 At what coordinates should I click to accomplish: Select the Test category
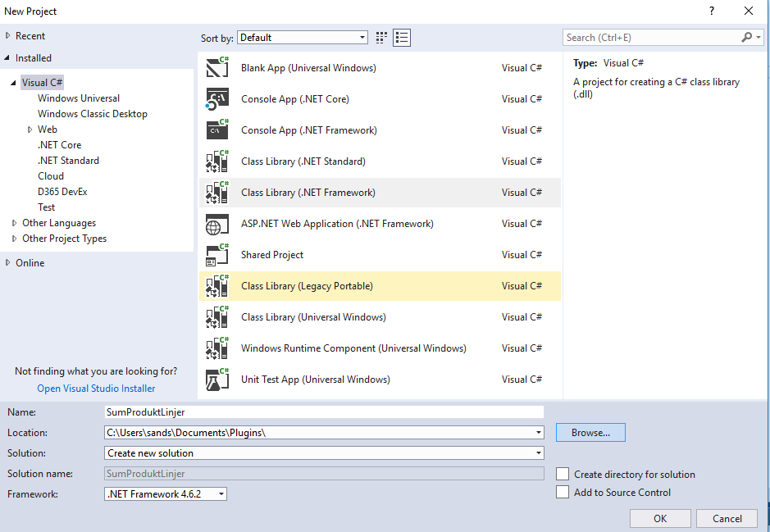click(x=46, y=207)
